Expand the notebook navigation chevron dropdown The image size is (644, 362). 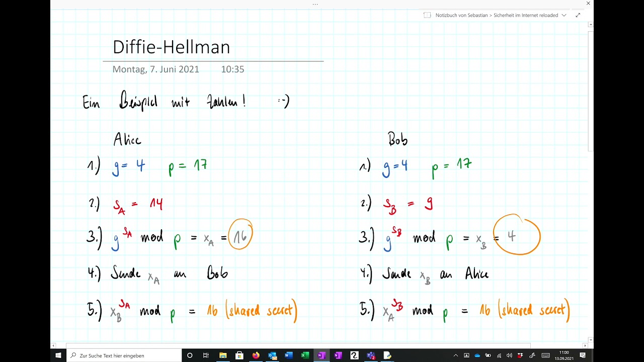pos(564,15)
